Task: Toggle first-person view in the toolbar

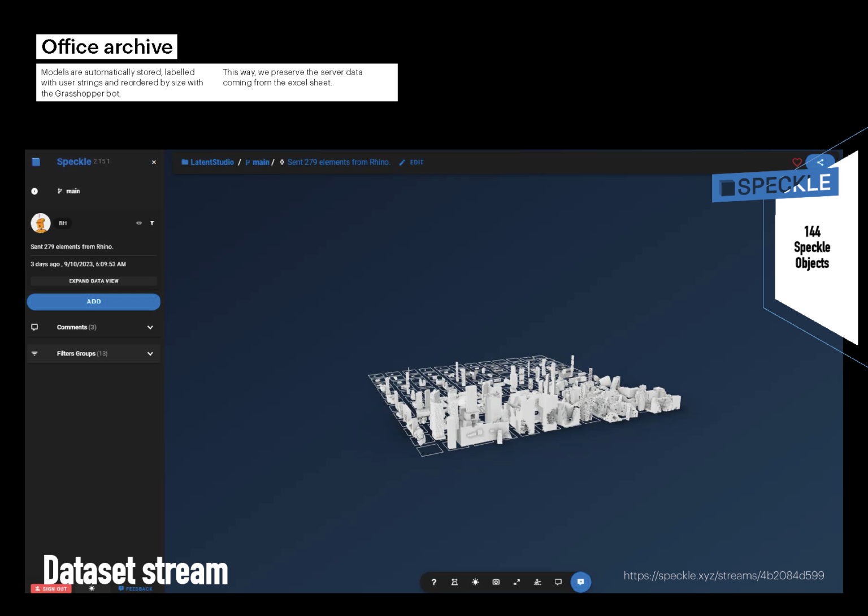Action: click(537, 582)
